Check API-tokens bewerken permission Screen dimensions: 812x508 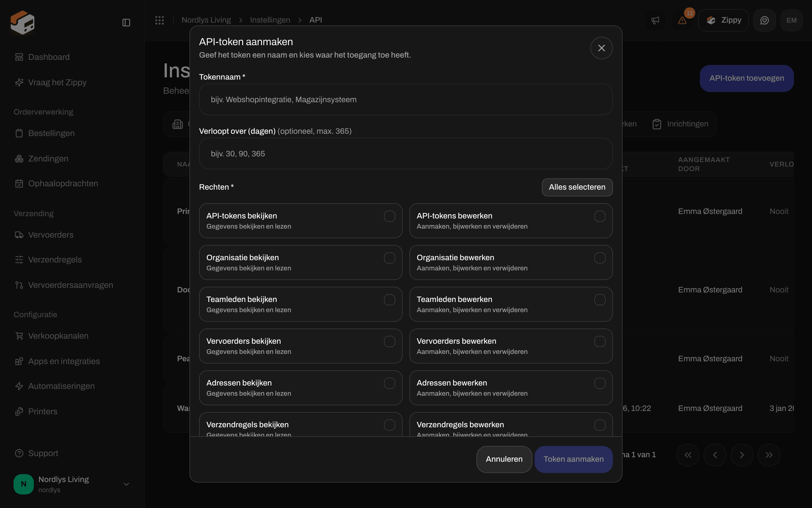pyautogui.click(x=600, y=216)
